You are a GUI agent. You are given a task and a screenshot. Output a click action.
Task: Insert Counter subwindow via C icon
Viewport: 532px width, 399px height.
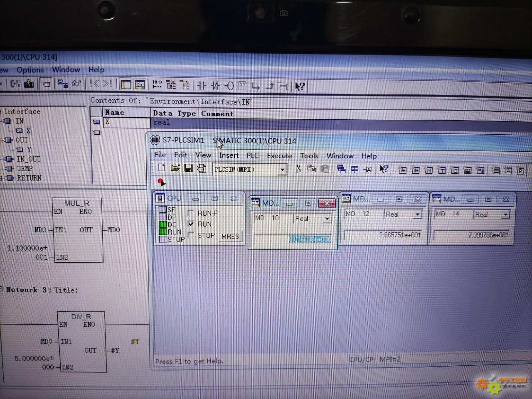tap(455, 170)
